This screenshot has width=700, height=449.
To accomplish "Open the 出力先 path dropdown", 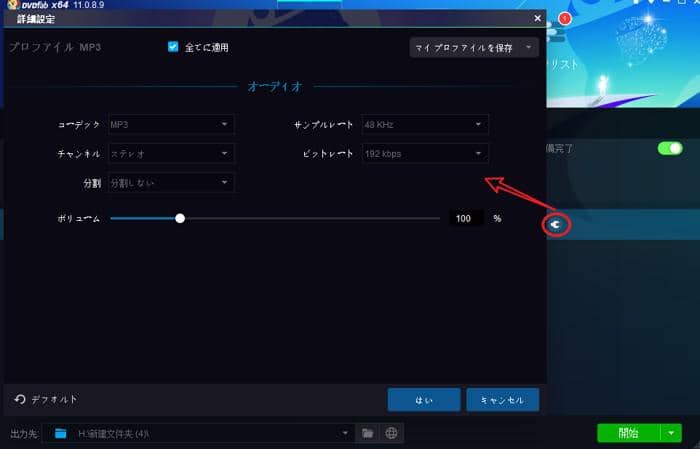I will tap(345, 432).
